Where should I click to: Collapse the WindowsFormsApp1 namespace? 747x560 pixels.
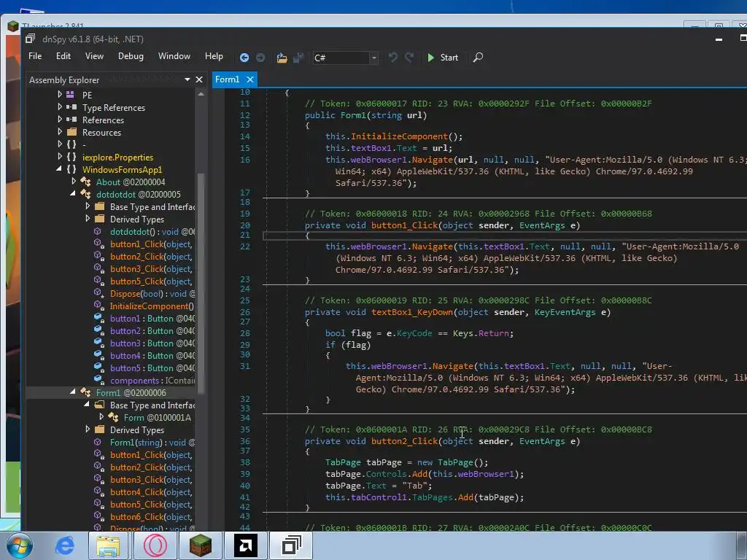point(59,169)
